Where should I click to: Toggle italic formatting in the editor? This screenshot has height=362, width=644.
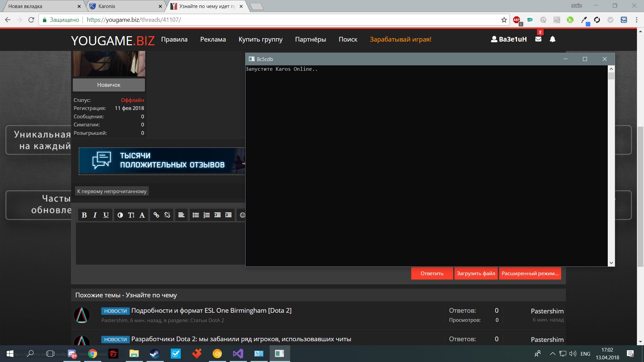point(95,215)
